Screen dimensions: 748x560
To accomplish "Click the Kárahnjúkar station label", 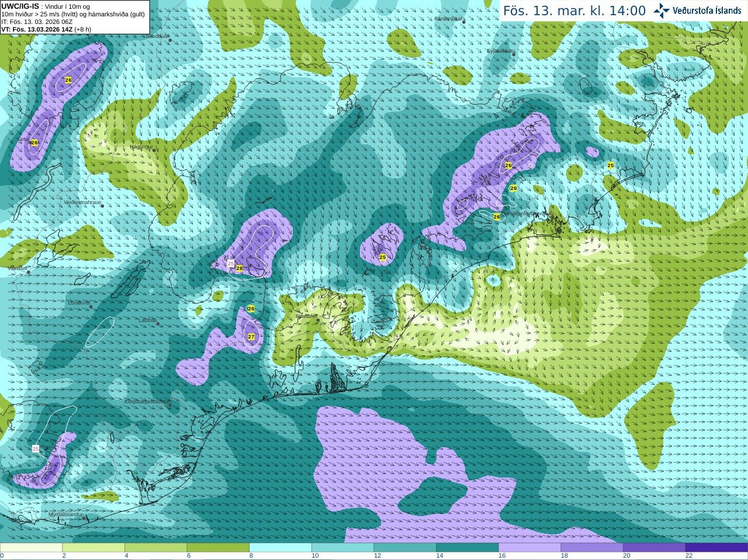I will (x=449, y=19).
